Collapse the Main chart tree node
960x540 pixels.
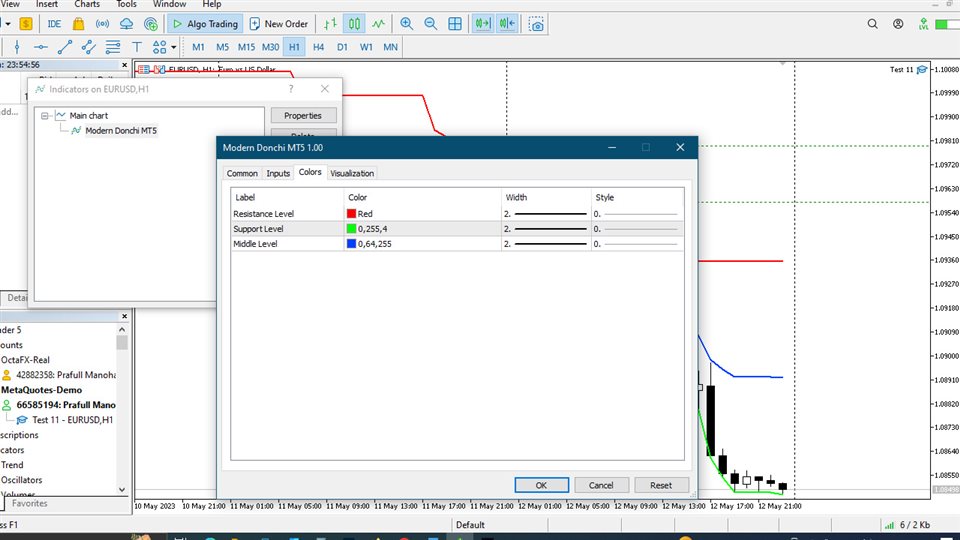[x=46, y=116]
